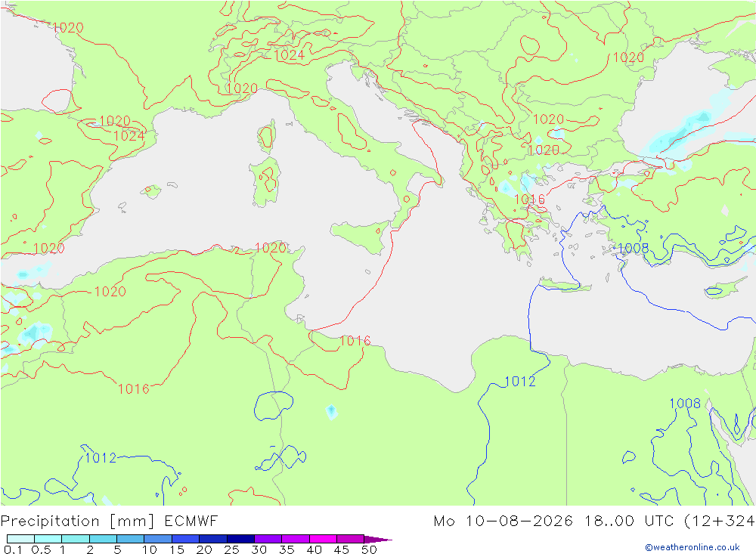Open the weatheronline.co.uk copyright link
This screenshot has width=756, height=554.
click(x=692, y=547)
